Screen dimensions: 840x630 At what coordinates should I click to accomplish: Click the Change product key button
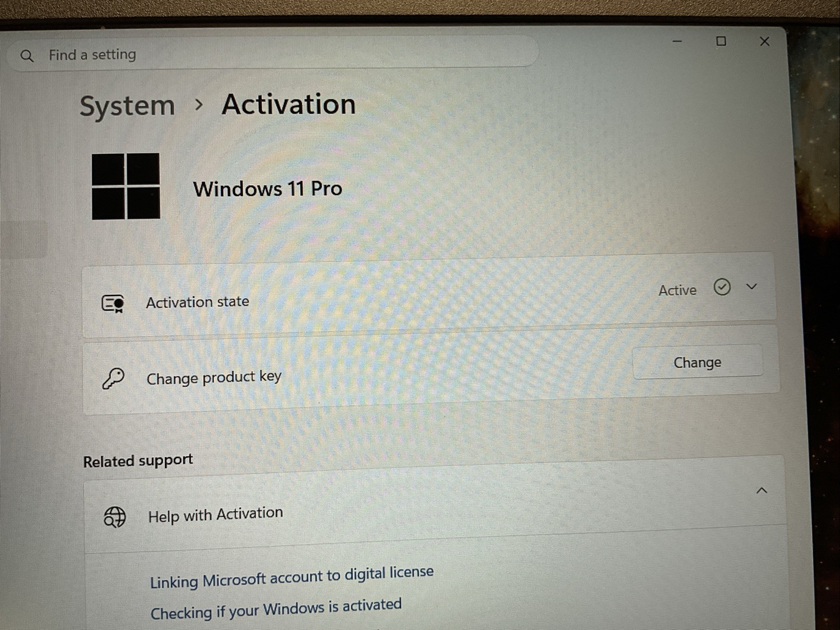[697, 362]
